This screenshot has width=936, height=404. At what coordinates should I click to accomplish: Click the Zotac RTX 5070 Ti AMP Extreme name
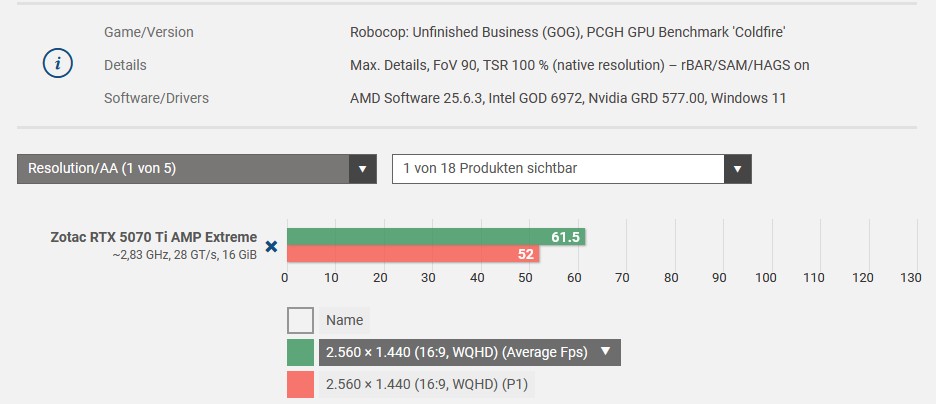coord(154,237)
